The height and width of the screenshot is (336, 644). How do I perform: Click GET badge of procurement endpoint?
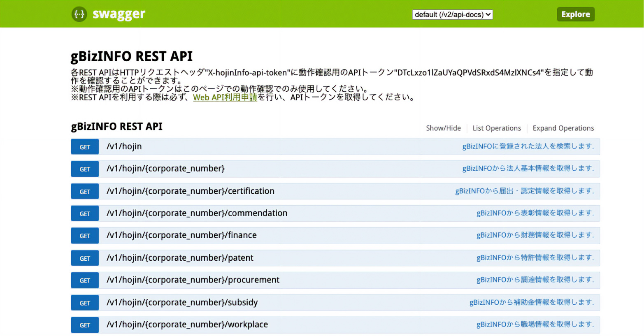tap(85, 280)
